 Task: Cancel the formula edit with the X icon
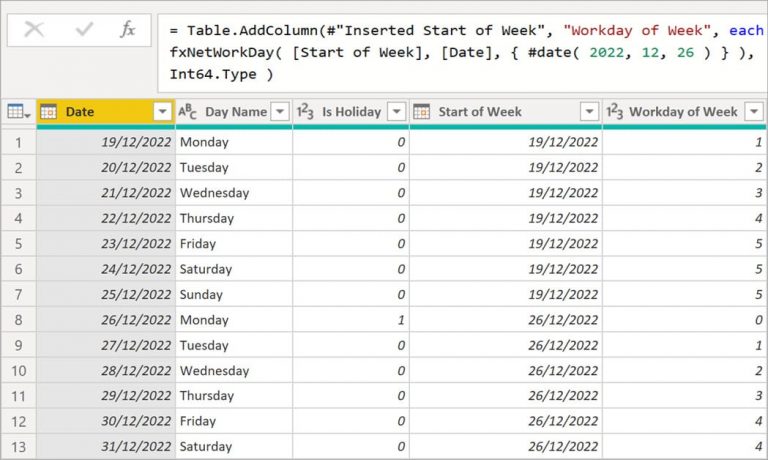34,29
